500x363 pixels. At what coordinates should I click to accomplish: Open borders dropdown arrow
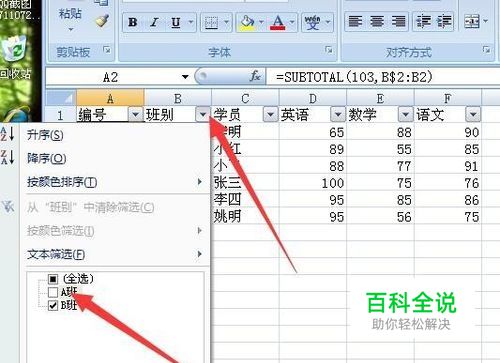point(226,22)
